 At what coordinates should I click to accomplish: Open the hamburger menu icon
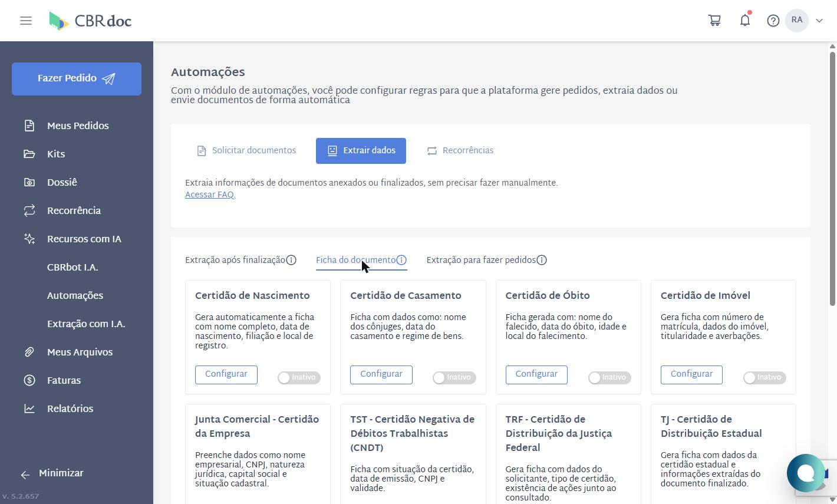26,21
